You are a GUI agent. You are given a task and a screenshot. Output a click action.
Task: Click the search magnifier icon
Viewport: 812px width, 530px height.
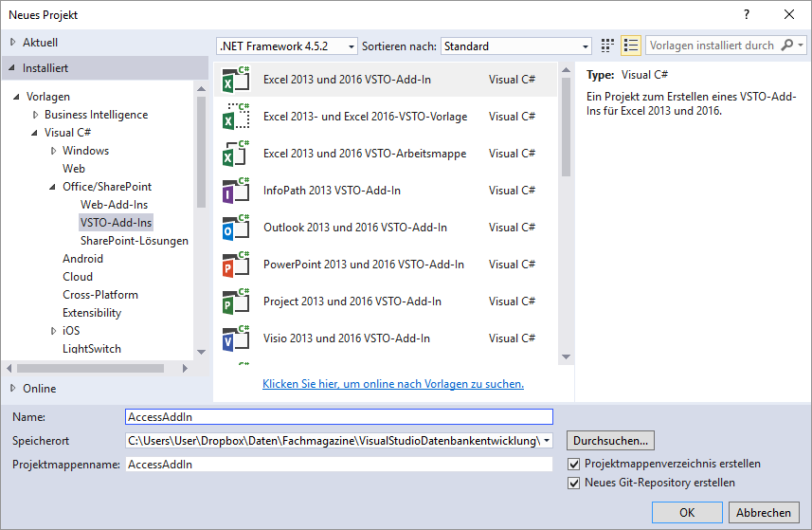787,46
